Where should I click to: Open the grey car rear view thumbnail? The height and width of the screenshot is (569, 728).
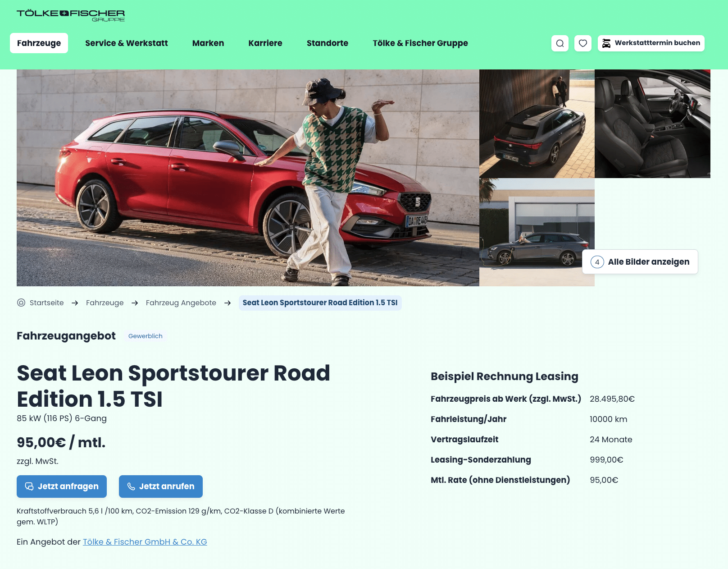(537, 124)
